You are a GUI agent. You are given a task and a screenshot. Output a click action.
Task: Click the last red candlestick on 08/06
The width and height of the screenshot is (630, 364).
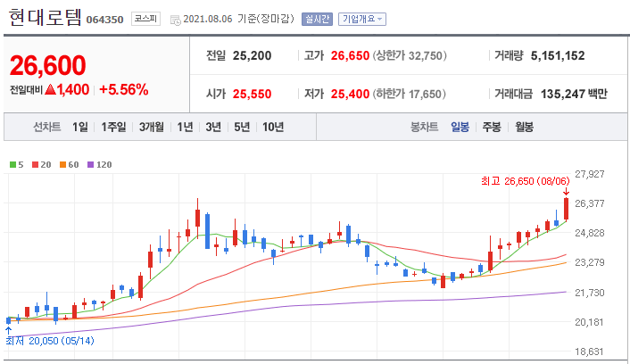click(x=566, y=209)
